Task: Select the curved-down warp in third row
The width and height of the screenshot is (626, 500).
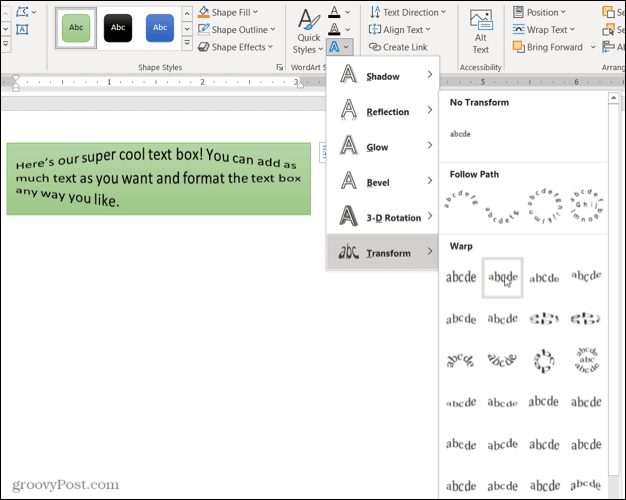Action: (502, 360)
